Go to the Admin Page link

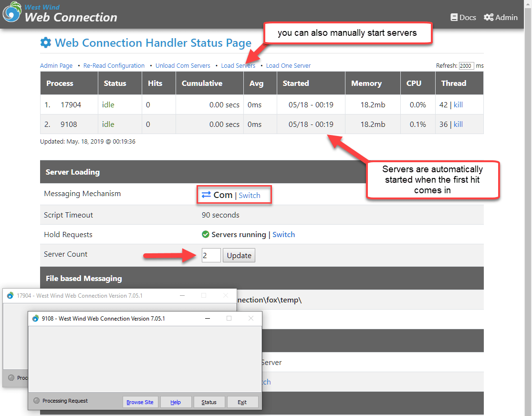coord(56,65)
